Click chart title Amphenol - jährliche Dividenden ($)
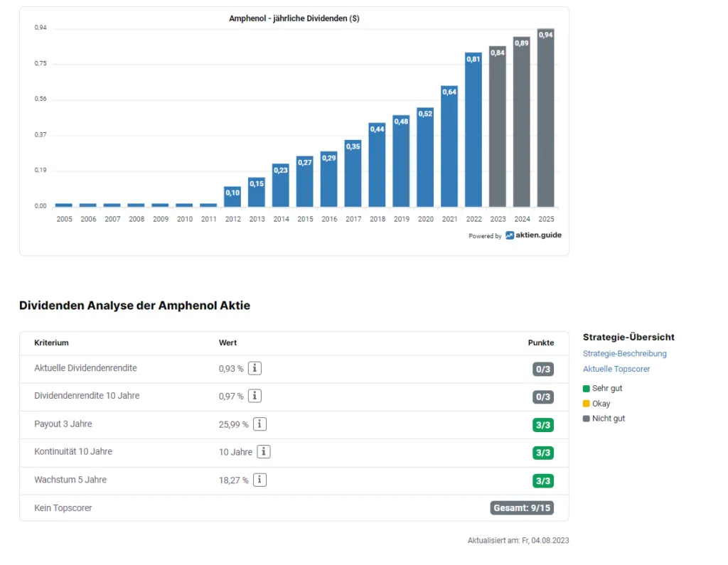The image size is (728, 565). [294, 18]
